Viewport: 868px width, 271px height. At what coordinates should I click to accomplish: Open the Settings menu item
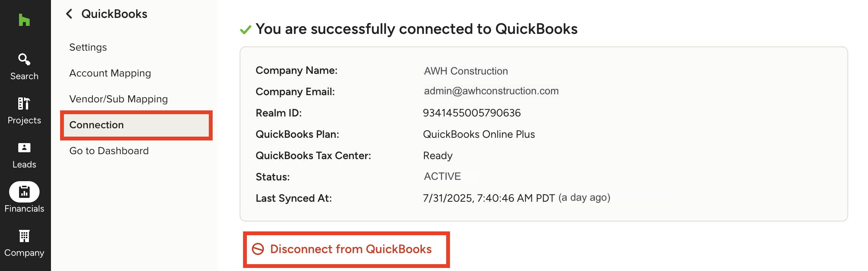(x=88, y=47)
